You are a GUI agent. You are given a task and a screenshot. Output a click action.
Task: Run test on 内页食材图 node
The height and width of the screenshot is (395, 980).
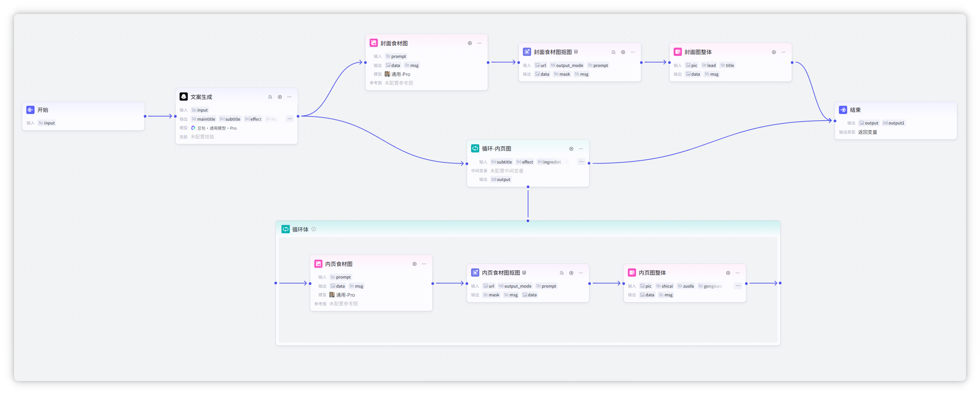[414, 264]
